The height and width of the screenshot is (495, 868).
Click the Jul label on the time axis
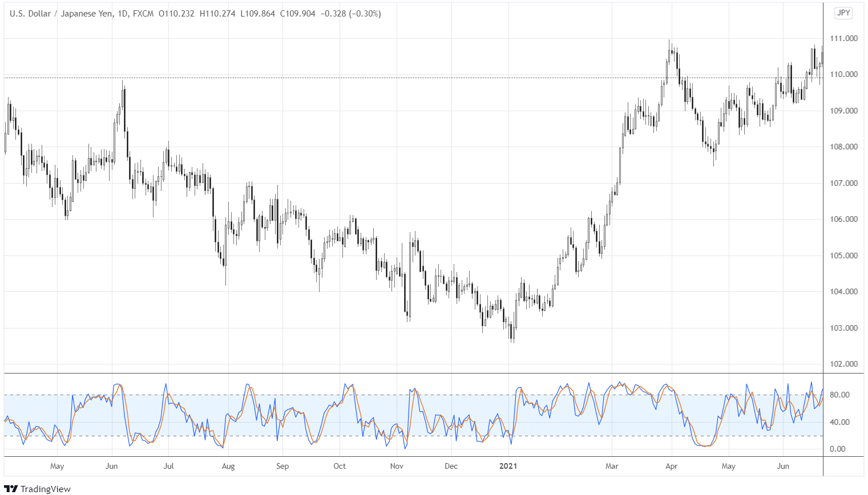[x=168, y=466]
